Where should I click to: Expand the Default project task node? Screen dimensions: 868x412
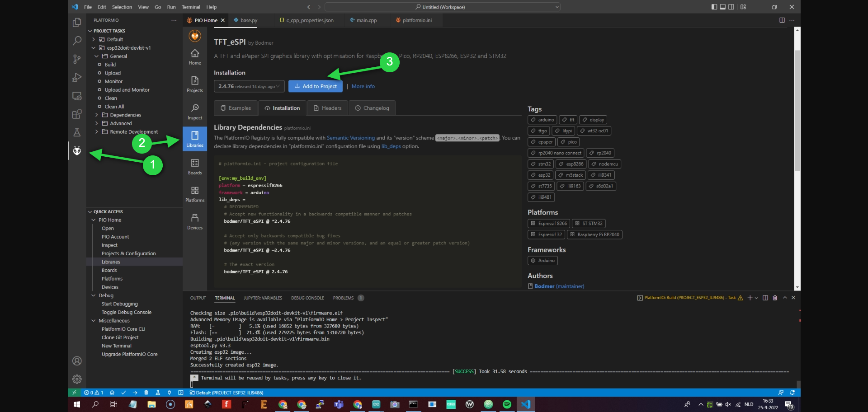pos(94,39)
